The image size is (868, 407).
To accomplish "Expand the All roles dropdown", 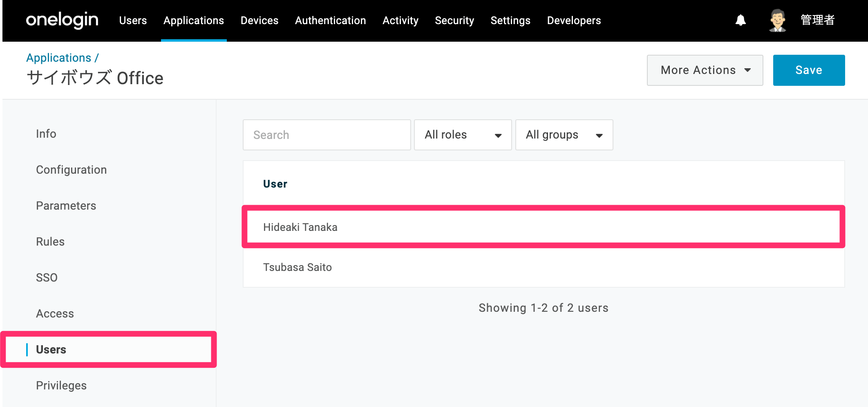I will tap(463, 135).
